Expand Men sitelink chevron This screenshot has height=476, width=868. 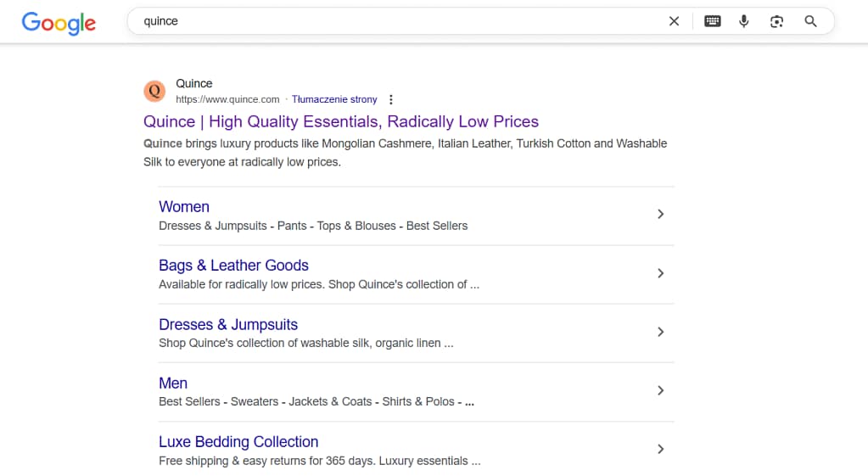pyautogui.click(x=660, y=390)
